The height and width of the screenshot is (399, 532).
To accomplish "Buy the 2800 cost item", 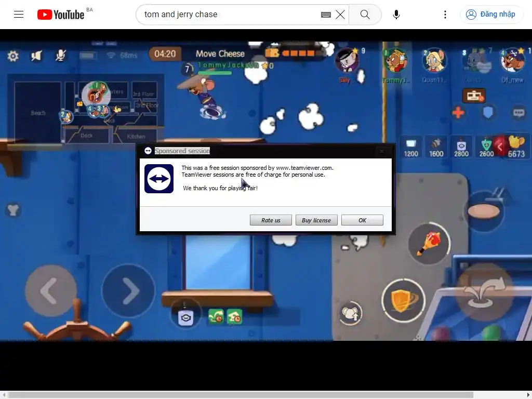I will click(461, 148).
